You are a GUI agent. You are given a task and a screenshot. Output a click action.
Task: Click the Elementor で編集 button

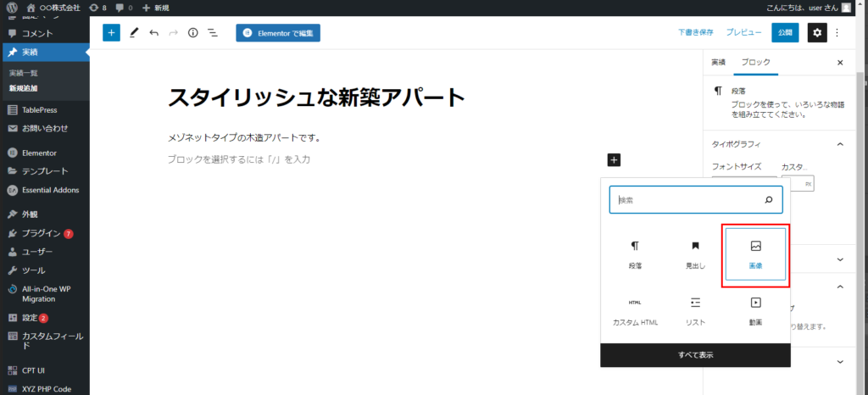tap(278, 33)
